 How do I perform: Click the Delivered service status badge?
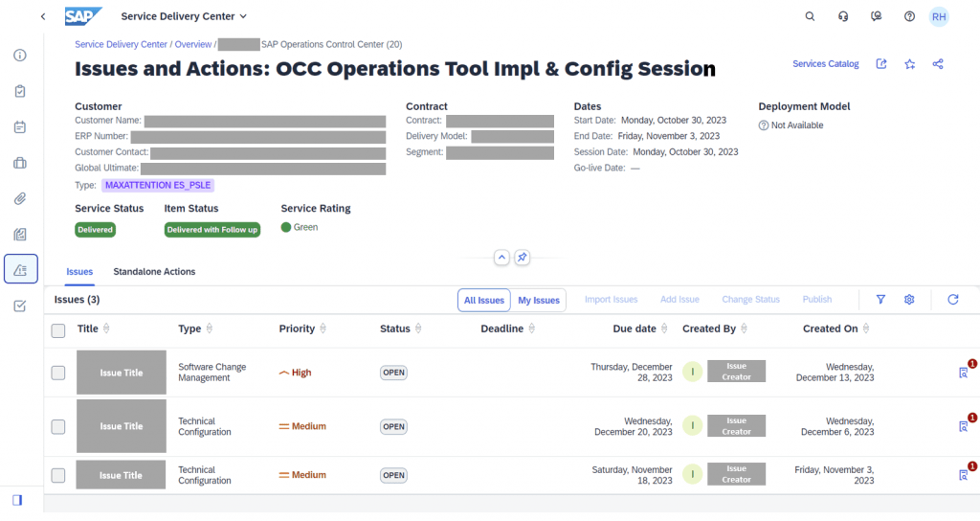pyautogui.click(x=95, y=230)
